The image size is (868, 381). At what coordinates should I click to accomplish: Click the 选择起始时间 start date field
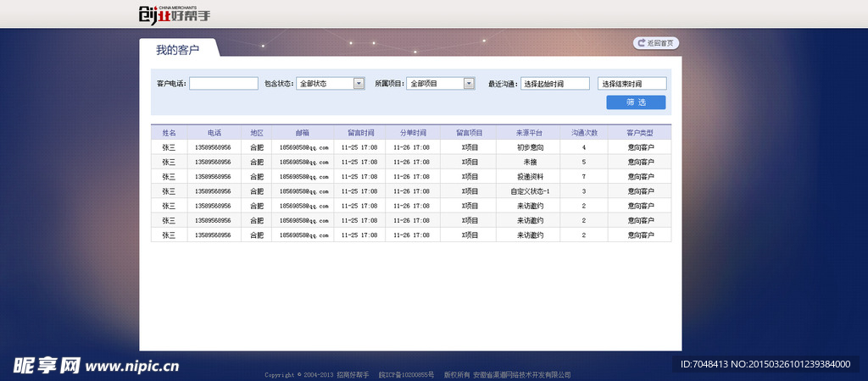point(554,84)
